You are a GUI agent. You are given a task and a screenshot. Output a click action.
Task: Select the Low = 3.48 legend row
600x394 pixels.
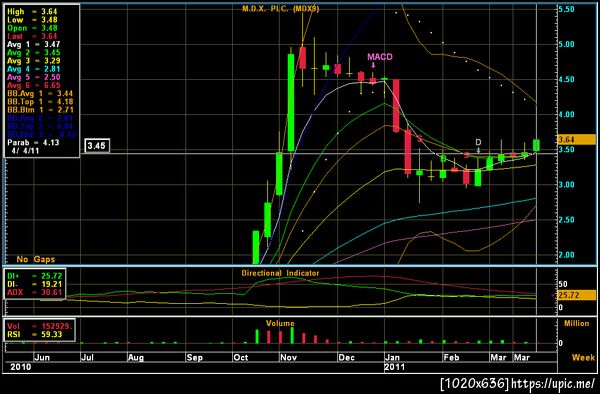32,20
